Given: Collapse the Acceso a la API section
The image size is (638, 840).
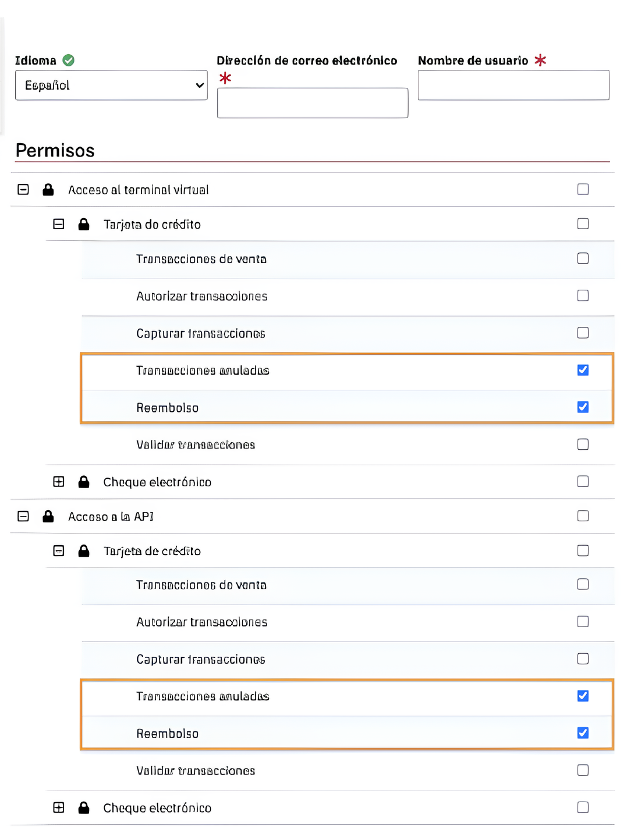Looking at the screenshot, I should (x=23, y=516).
